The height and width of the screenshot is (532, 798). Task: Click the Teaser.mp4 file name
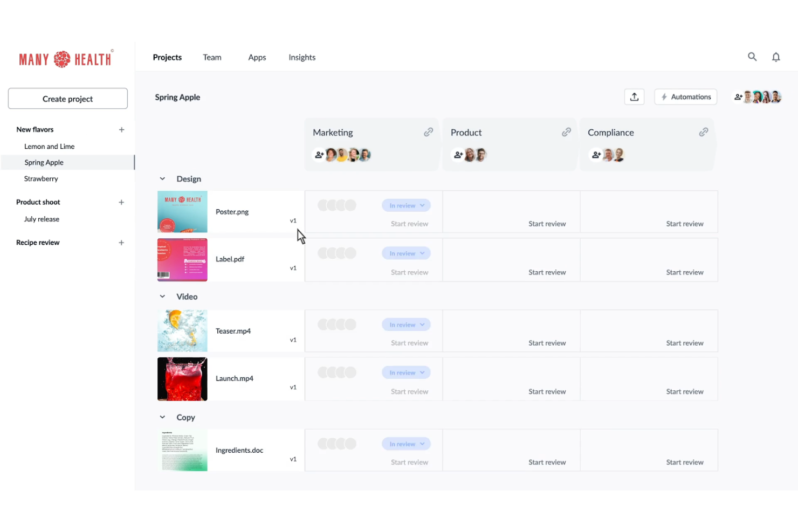click(233, 331)
